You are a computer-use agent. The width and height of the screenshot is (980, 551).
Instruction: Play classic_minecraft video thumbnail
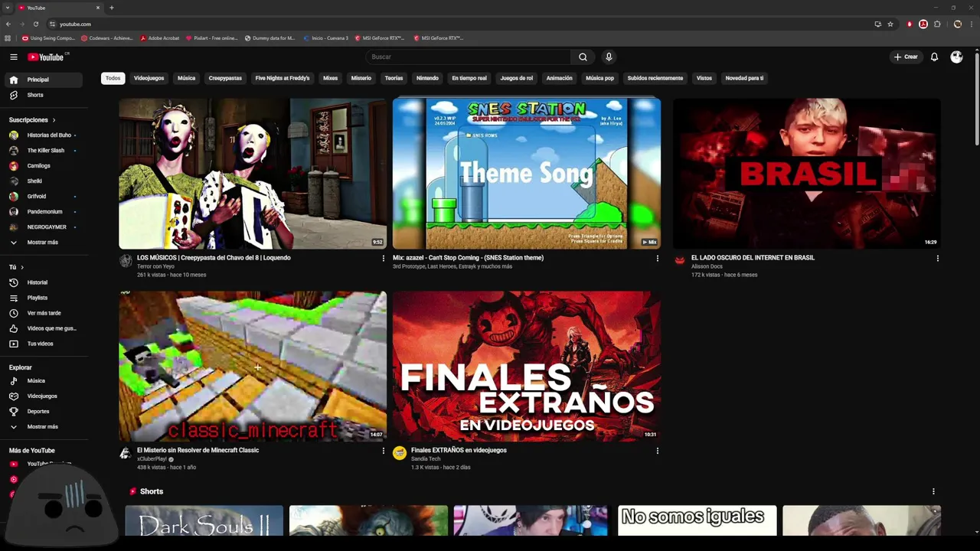(253, 366)
